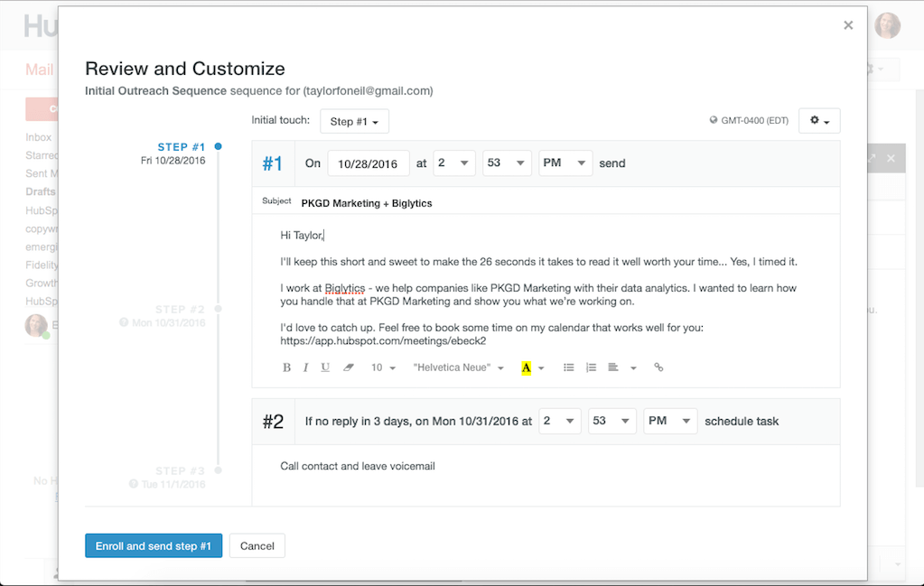Cancel the sequence enrollment
The image size is (924, 586).
tap(257, 545)
